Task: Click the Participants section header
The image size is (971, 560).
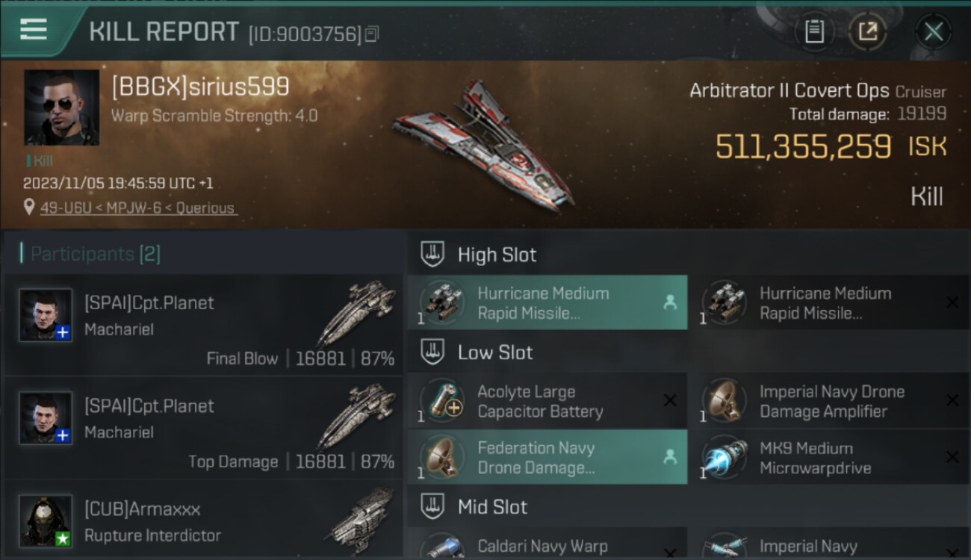Action: pyautogui.click(x=90, y=254)
